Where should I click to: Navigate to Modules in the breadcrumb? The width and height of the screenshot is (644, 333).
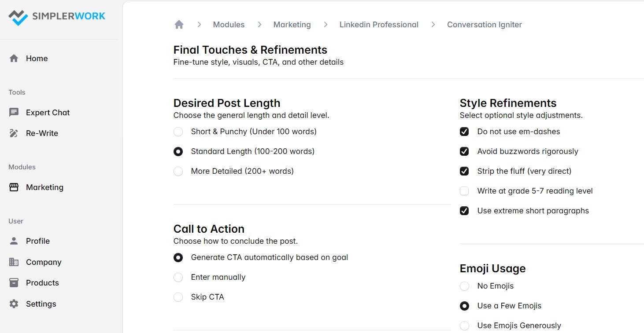click(x=229, y=24)
